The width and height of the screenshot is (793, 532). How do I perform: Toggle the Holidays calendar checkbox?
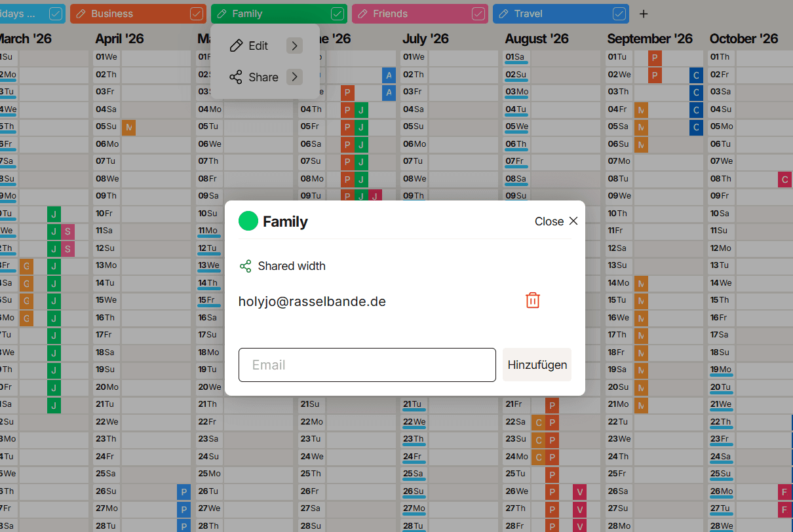click(x=56, y=14)
